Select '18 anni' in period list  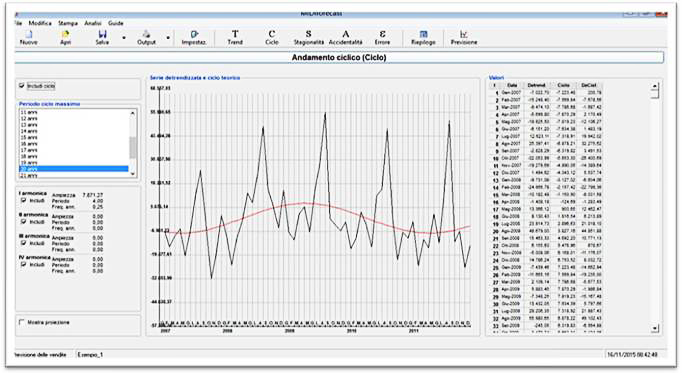point(74,156)
